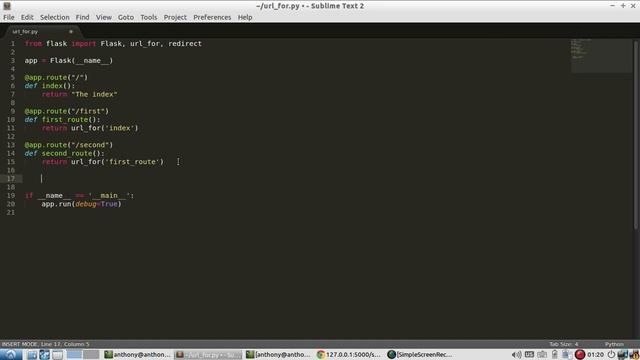640x360 pixels.
Task: Open the Help menu
Action: pyautogui.click(x=245, y=17)
